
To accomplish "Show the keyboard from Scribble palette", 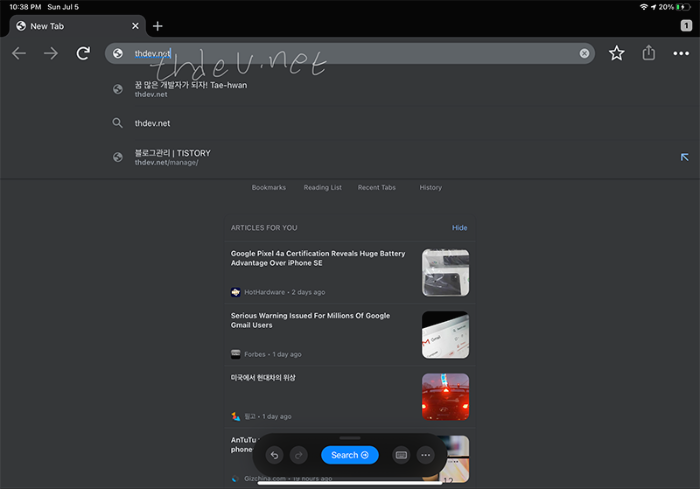I will (x=401, y=455).
